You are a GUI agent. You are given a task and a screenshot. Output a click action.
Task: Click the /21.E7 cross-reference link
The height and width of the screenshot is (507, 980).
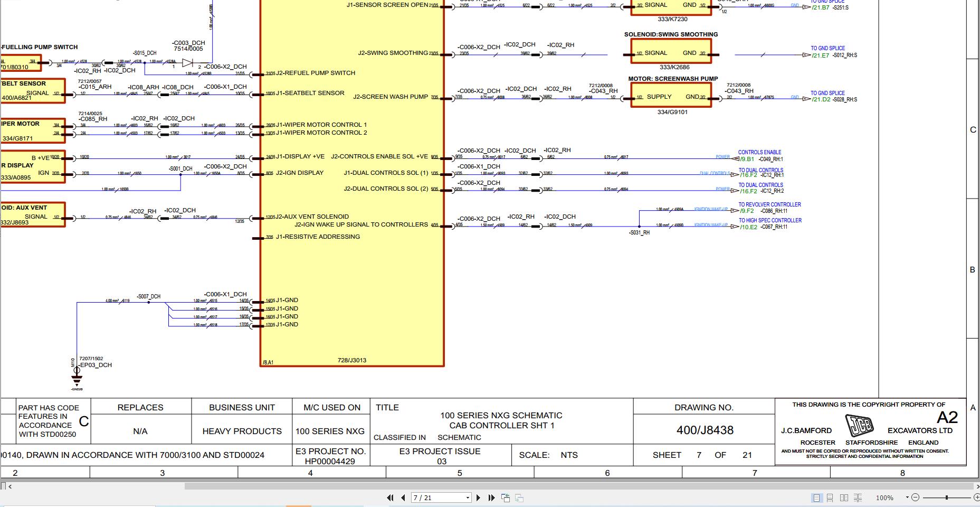pos(821,55)
